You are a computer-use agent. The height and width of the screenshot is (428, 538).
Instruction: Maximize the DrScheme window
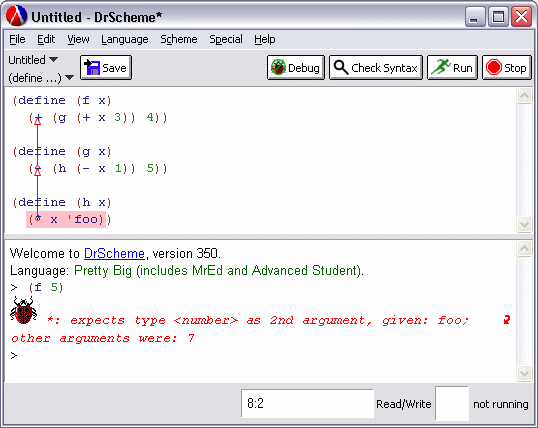click(498, 16)
